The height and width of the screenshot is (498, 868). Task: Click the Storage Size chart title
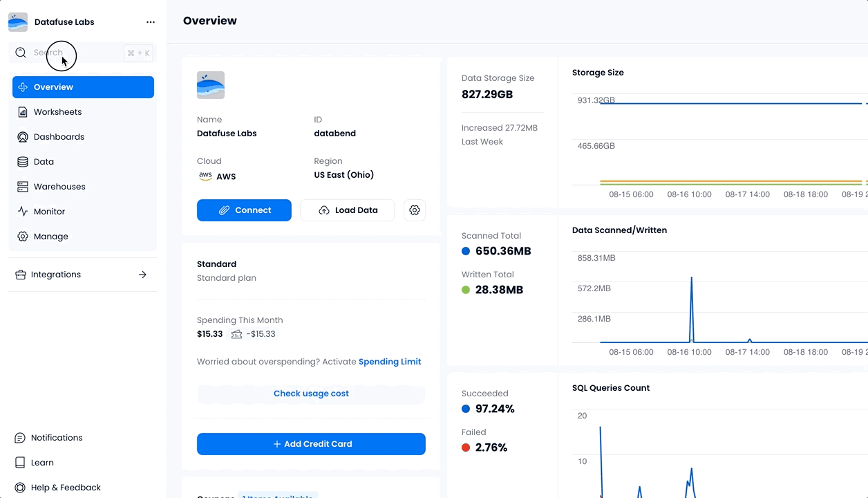598,73
